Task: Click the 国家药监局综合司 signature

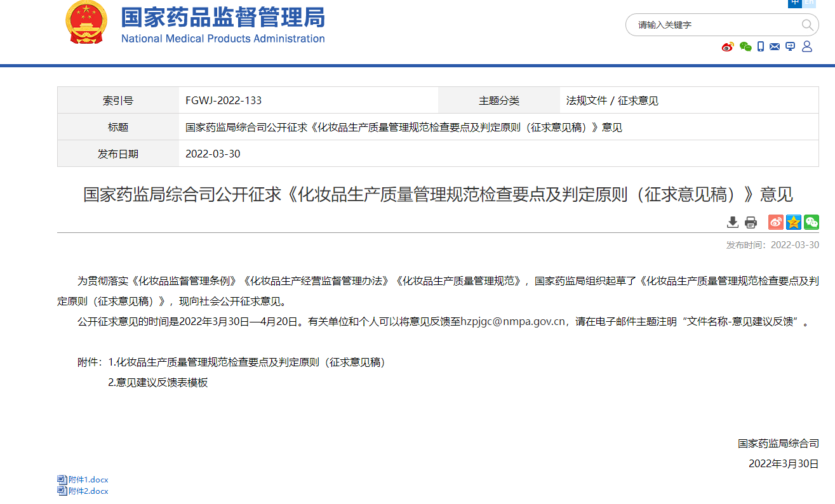Action: point(778,444)
